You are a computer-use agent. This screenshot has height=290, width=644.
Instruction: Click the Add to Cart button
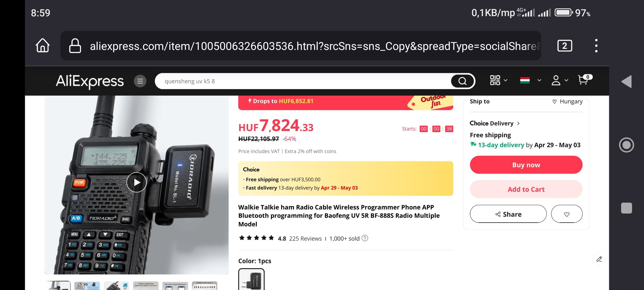[x=526, y=189]
